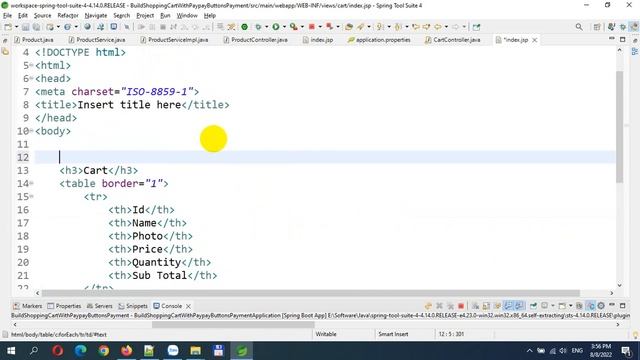The image size is (640, 360).
Task: Click the Open Perspective icon
Action: [597, 27]
